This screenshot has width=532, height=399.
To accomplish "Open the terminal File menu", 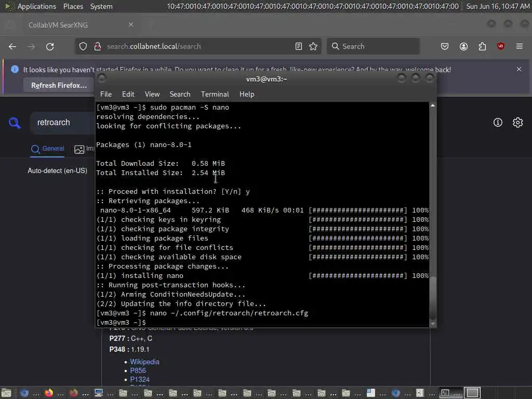I will click(106, 95).
